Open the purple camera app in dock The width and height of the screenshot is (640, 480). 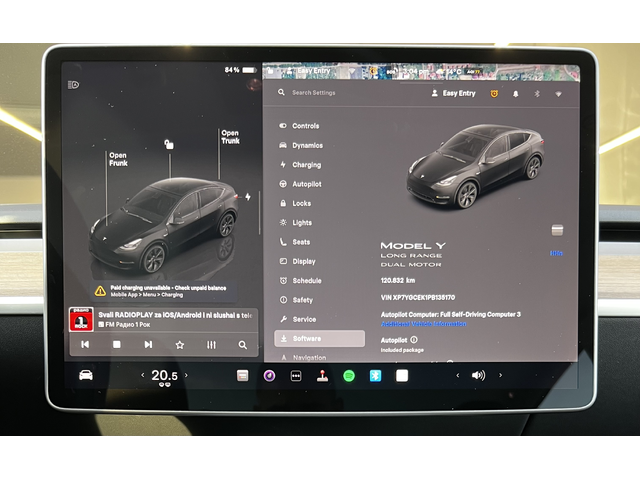tap(269, 376)
